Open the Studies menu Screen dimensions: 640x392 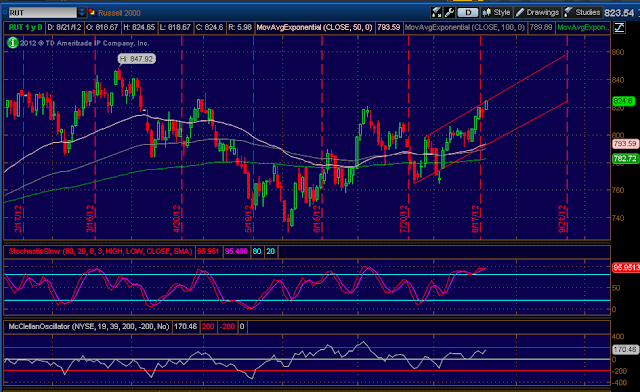click(582, 13)
